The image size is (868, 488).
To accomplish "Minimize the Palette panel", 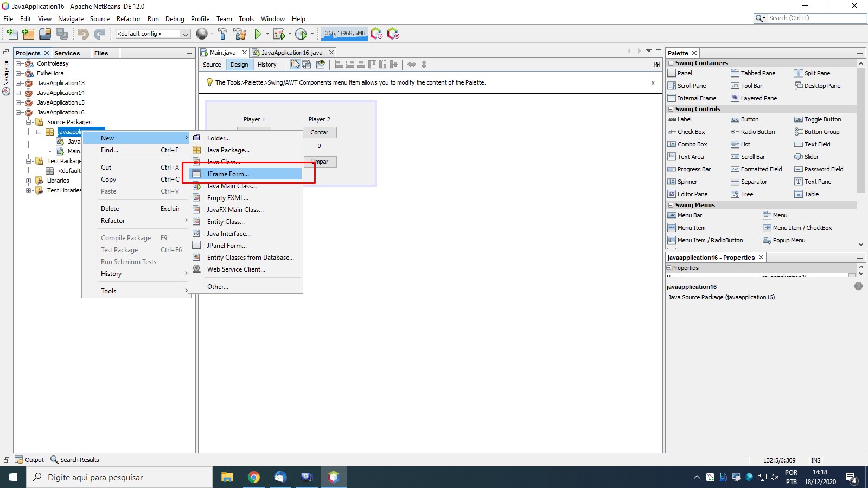I will click(860, 53).
